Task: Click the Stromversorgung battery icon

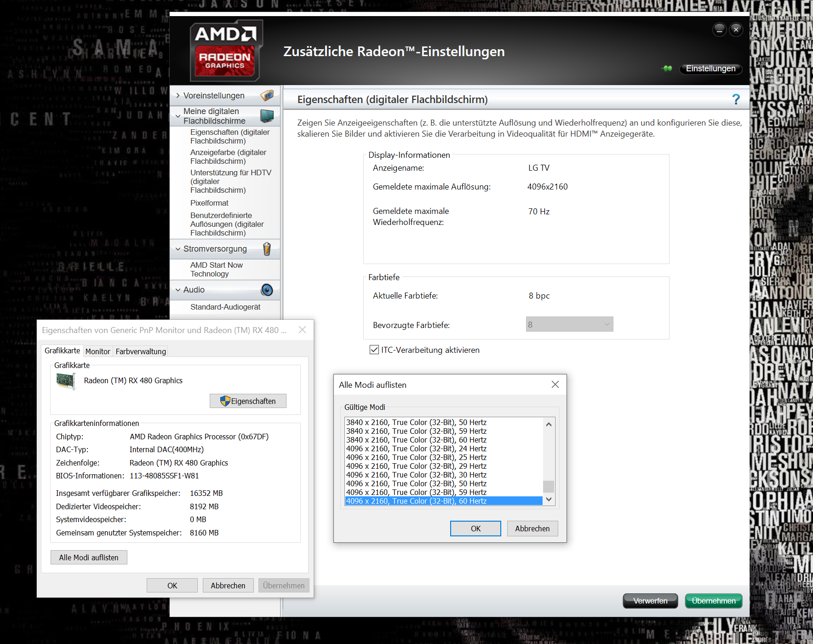Action: [x=267, y=249]
